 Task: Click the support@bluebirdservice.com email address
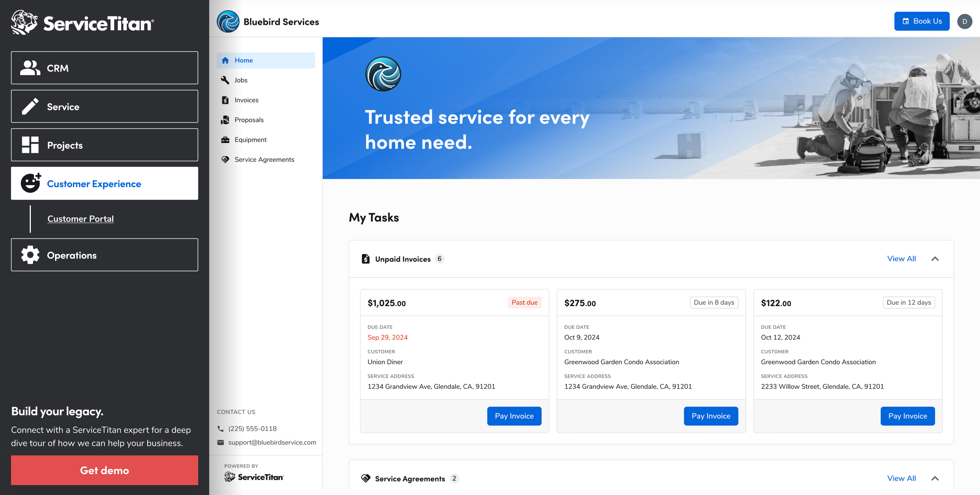pyautogui.click(x=272, y=442)
